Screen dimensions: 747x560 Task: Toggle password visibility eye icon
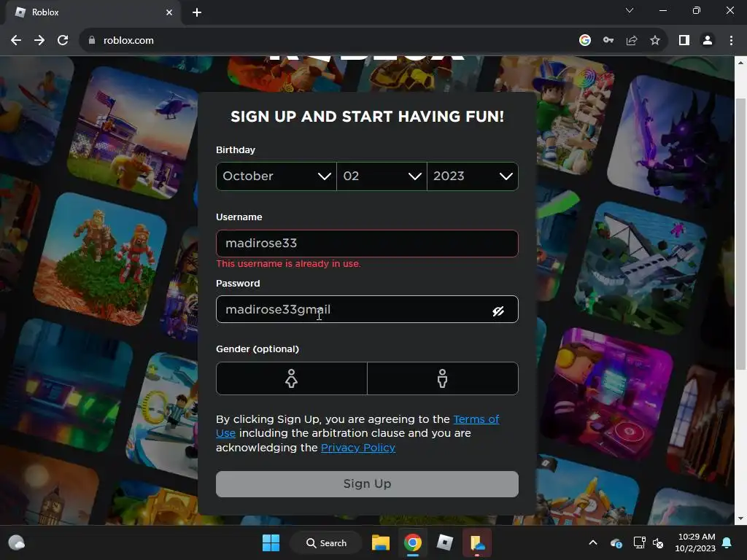click(x=498, y=311)
